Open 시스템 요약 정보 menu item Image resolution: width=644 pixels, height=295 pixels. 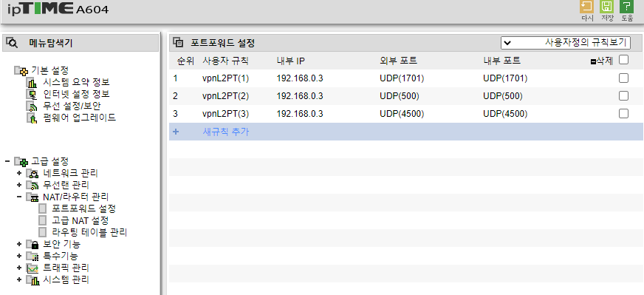[x=76, y=82]
